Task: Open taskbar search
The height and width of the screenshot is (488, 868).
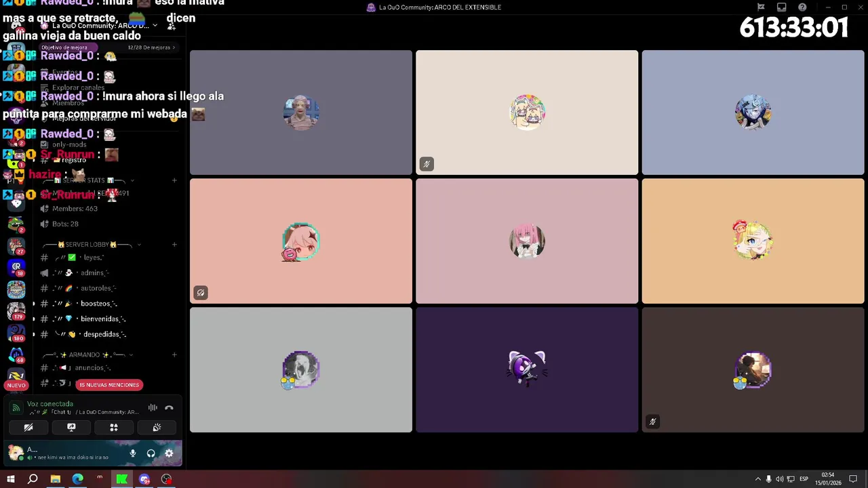Action: 33,479
